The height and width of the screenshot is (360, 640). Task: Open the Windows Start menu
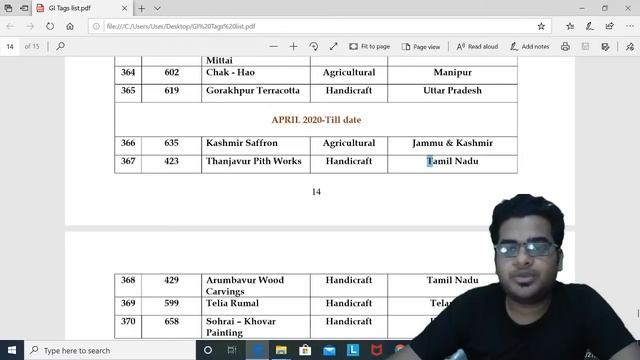(x=12, y=350)
